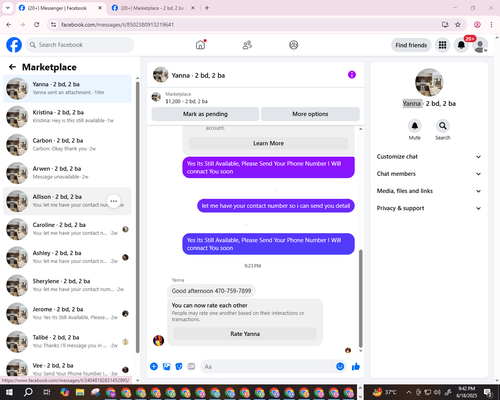This screenshot has height=400, width=500.
Task: Click Mark as pending button
Action: 205,114
